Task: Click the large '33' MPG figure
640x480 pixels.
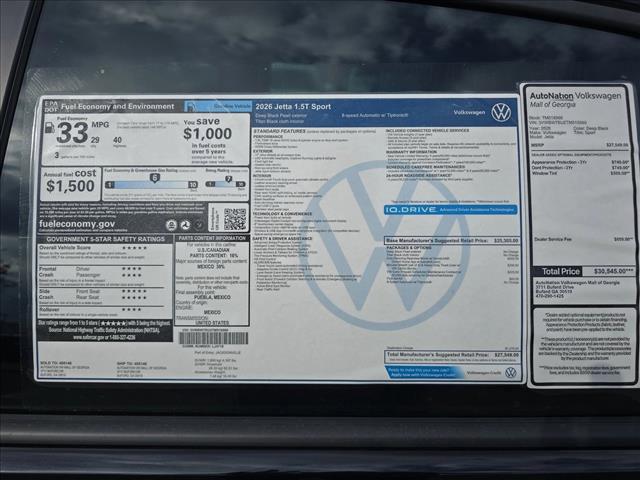Action: (72, 133)
